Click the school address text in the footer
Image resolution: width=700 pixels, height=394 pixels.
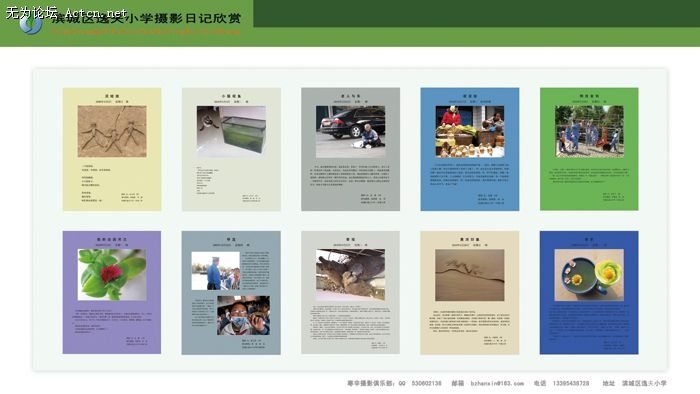644,383
